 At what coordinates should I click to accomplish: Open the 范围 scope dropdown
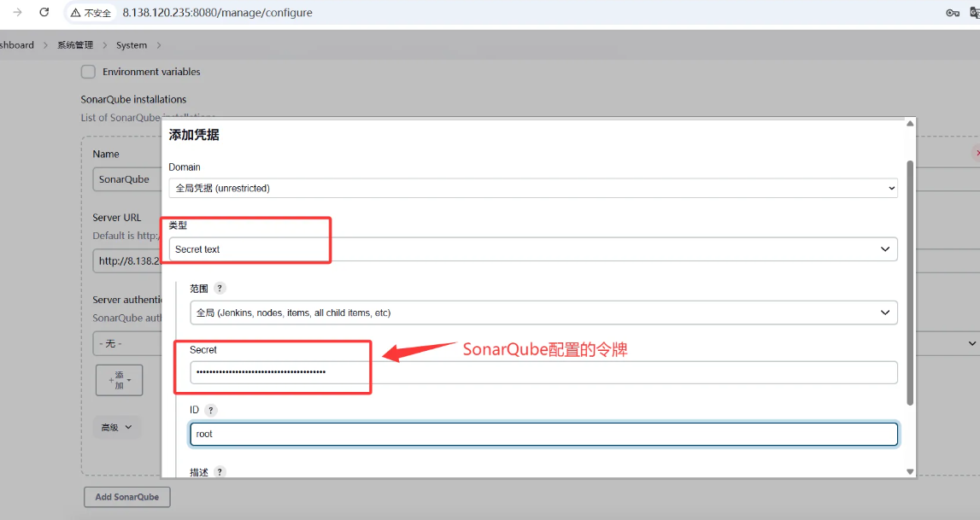pos(543,313)
